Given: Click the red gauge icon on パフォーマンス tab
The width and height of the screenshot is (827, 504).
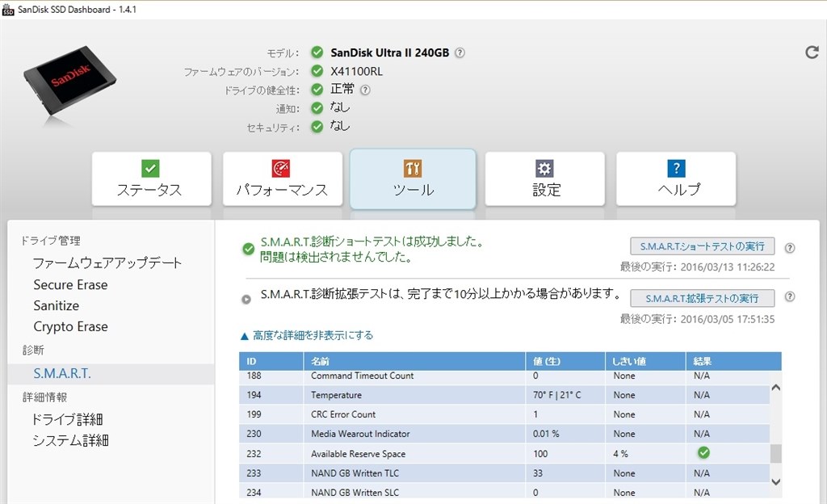Looking at the screenshot, I should 281,168.
